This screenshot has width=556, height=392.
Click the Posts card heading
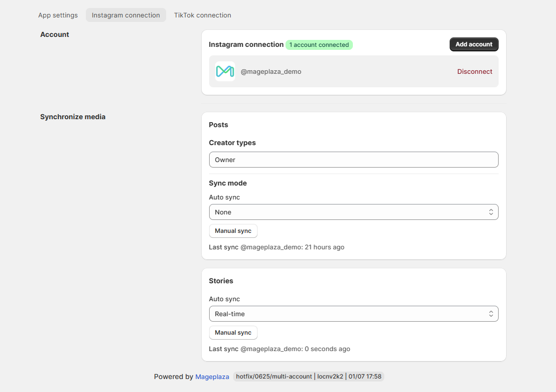tap(219, 125)
